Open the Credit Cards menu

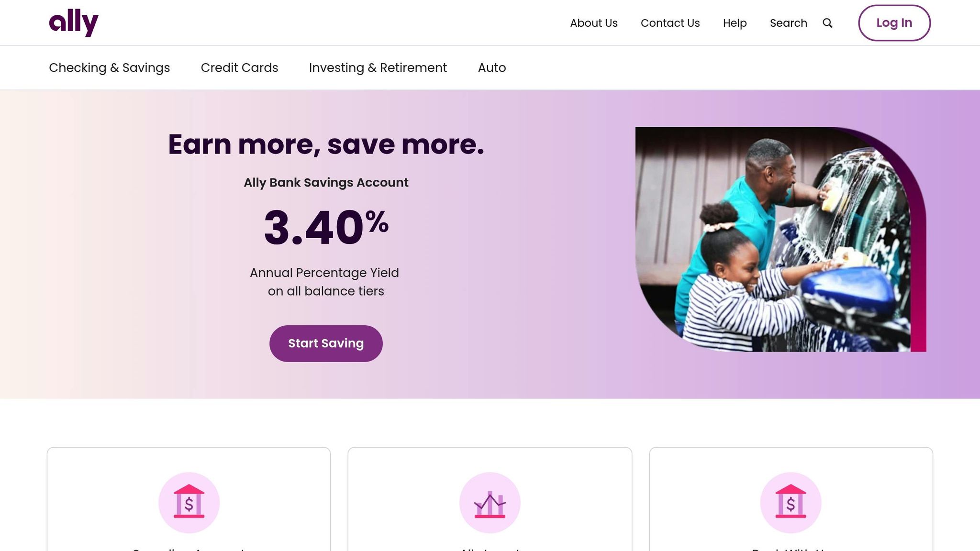click(239, 67)
